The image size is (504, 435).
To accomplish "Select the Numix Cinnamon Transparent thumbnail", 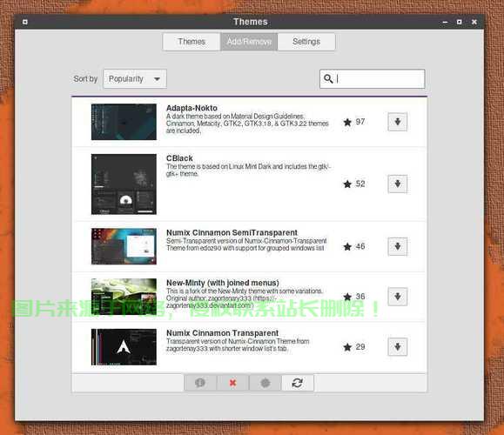I will 124,347.
